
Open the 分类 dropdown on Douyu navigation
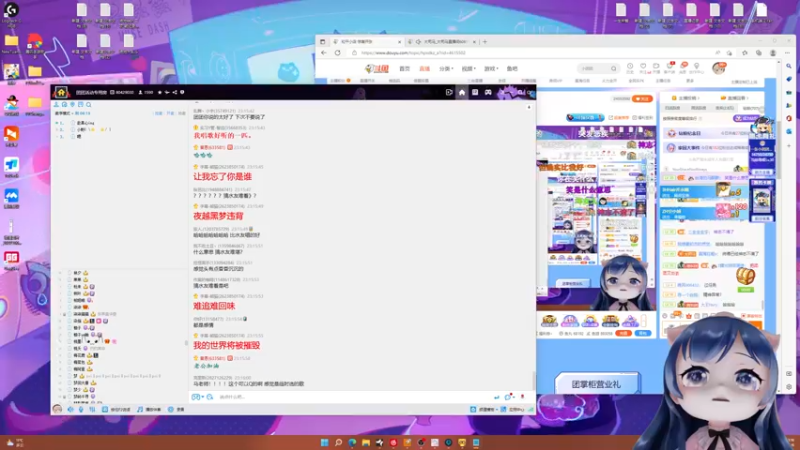click(446, 68)
